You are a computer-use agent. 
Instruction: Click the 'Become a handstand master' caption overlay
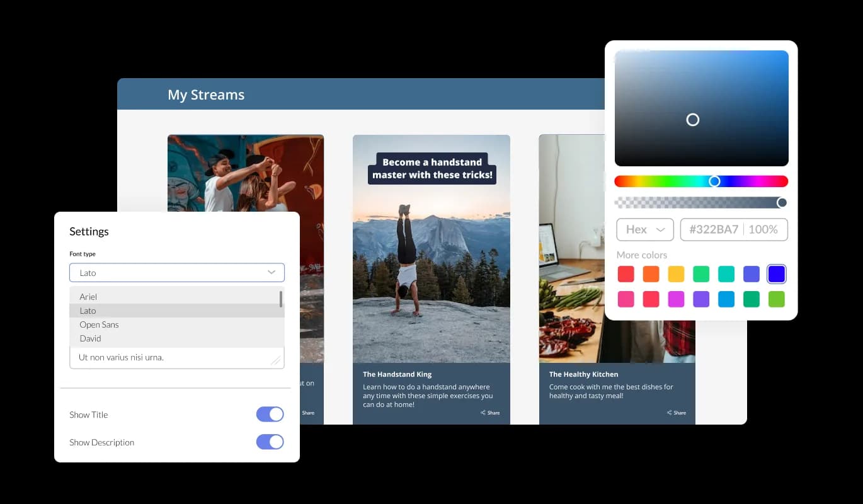pos(432,168)
